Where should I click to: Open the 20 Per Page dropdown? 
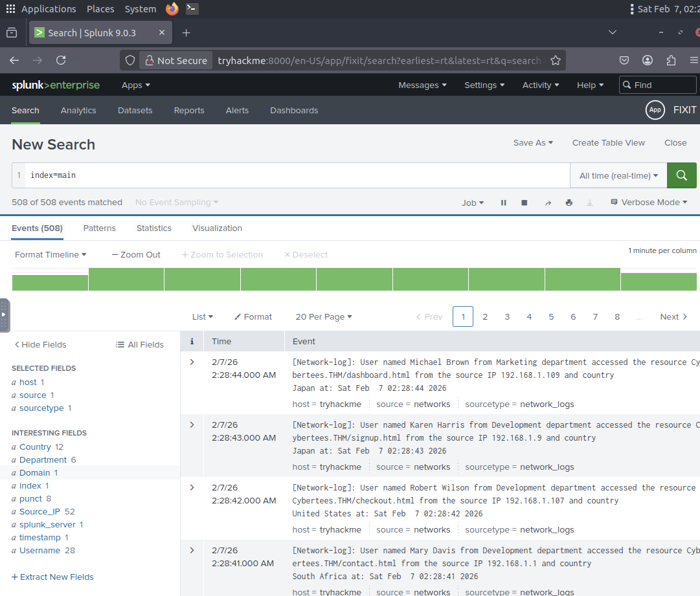point(324,317)
